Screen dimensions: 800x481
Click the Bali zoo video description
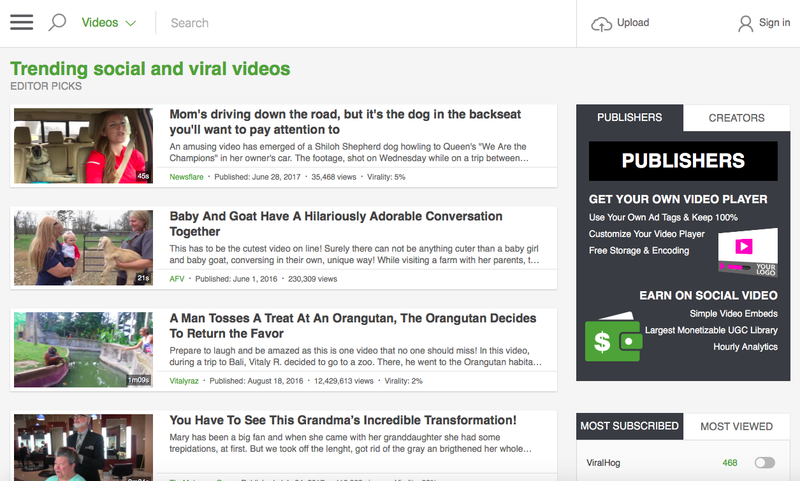pyautogui.click(x=356, y=357)
